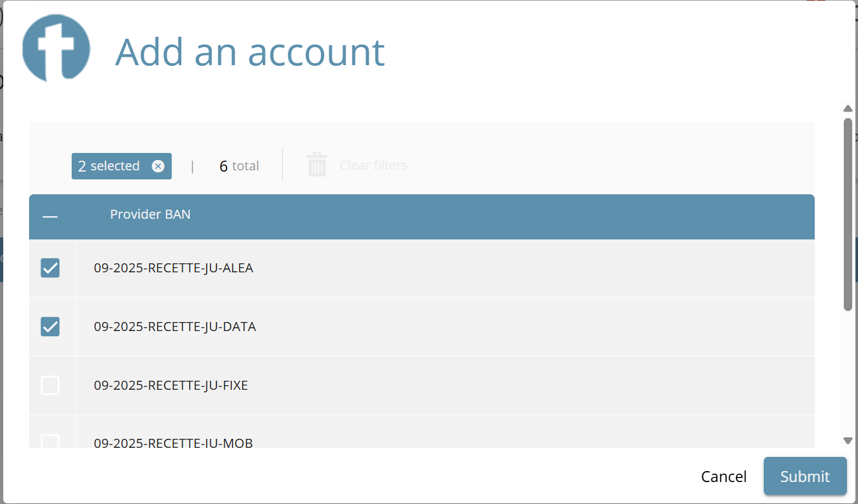This screenshot has width=858, height=504.
Task: Click the 6 total count label
Action: point(239,166)
